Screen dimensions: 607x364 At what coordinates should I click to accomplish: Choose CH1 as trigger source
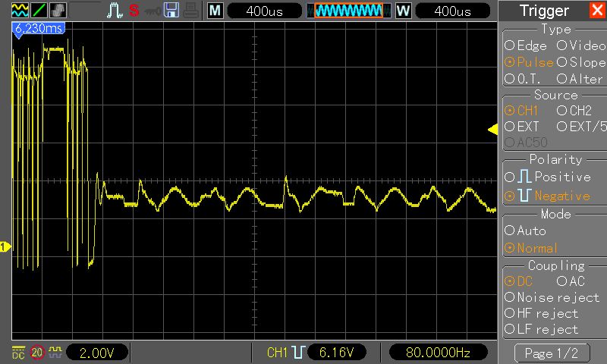coord(521,111)
